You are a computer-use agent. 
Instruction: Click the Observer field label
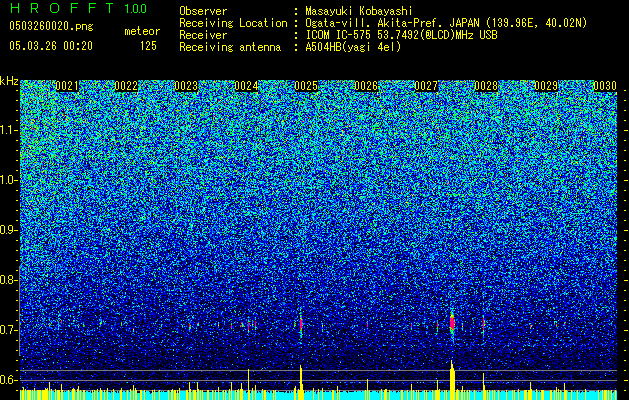click(203, 11)
